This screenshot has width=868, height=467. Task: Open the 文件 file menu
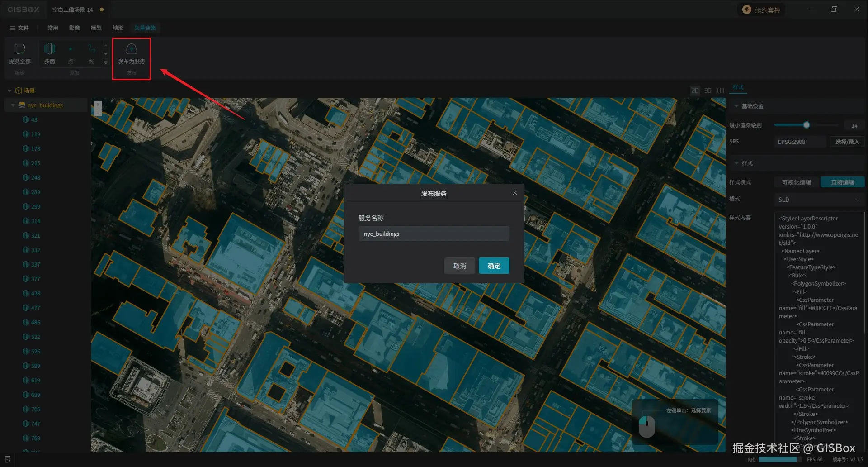[19, 28]
